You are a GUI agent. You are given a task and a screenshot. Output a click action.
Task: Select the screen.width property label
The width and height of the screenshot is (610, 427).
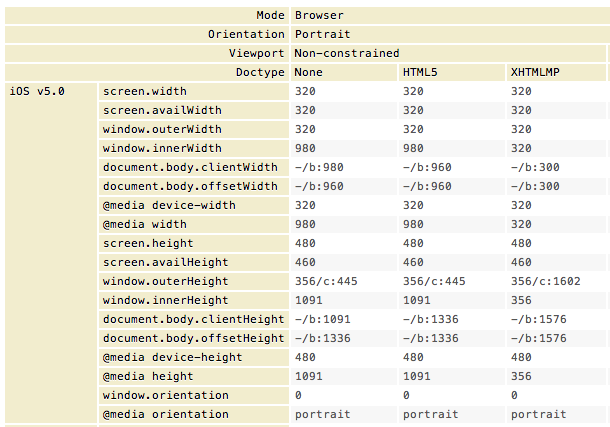(145, 91)
